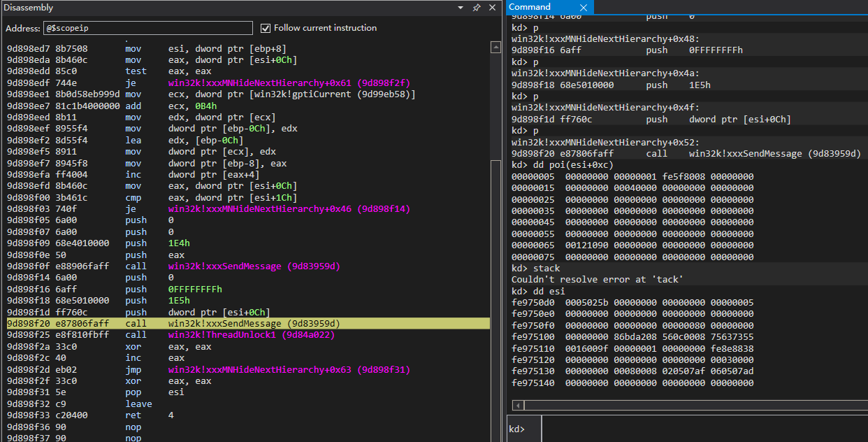
Task: Click the 'kd> dd poi(esi+0xc)' command line
Action: tap(562, 165)
